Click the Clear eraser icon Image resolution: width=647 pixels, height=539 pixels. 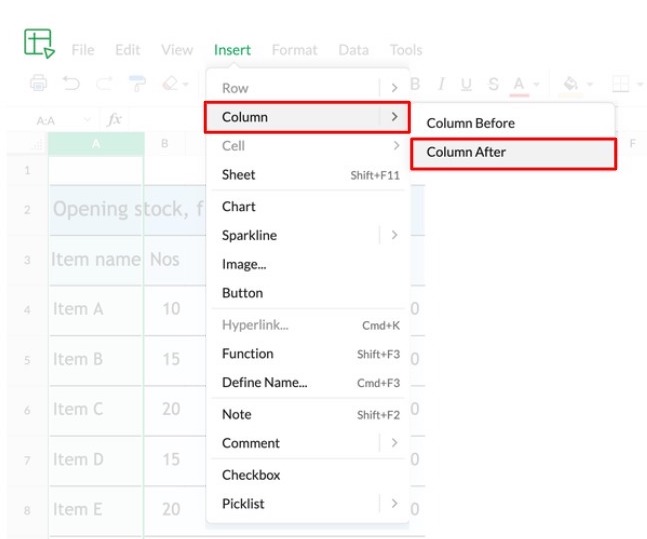pyautogui.click(x=170, y=84)
